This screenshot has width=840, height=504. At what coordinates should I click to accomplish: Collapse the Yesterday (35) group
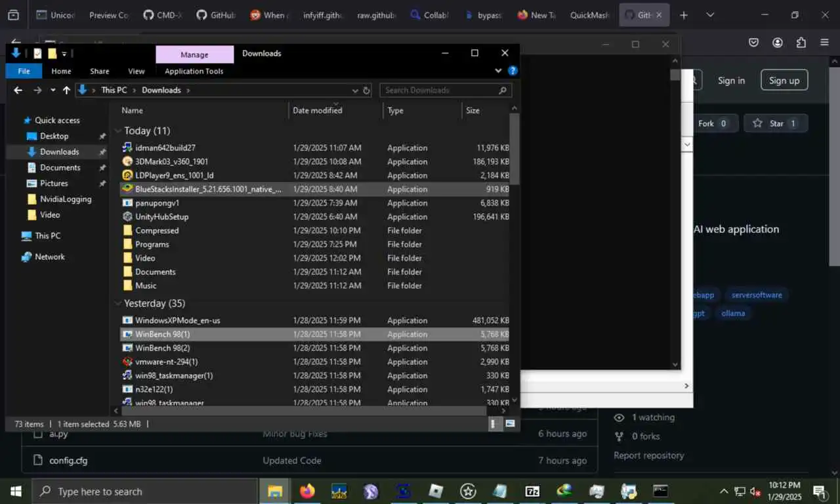coord(118,303)
